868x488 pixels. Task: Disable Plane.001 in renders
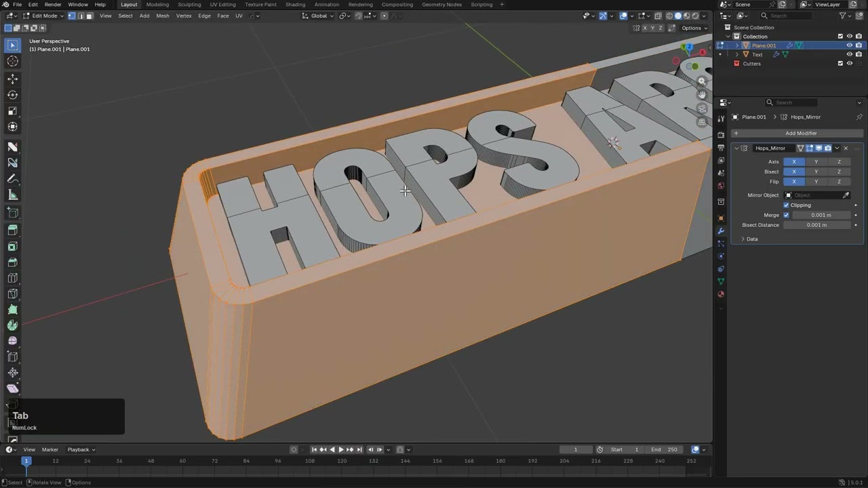[x=859, y=45]
